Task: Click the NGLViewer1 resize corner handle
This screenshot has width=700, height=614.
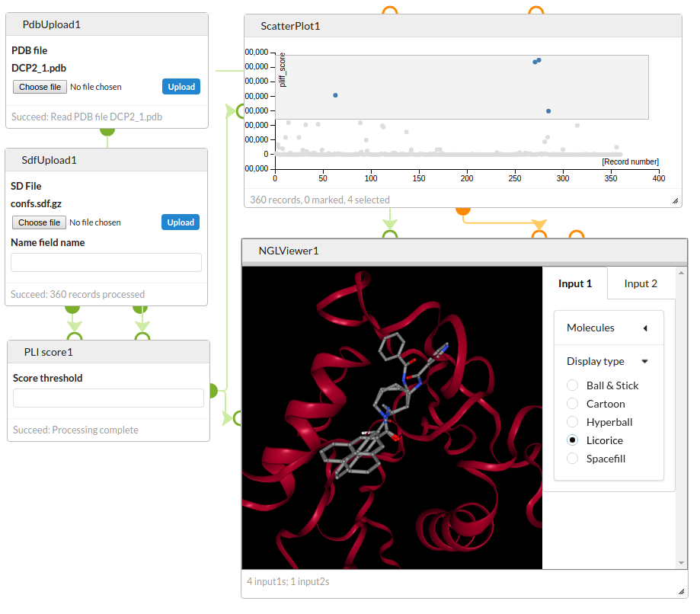Action: tap(681, 591)
